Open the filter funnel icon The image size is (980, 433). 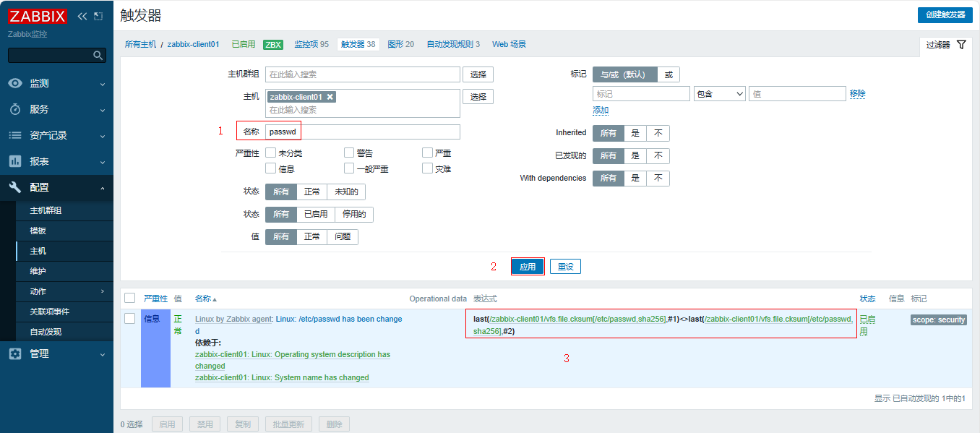click(x=961, y=45)
